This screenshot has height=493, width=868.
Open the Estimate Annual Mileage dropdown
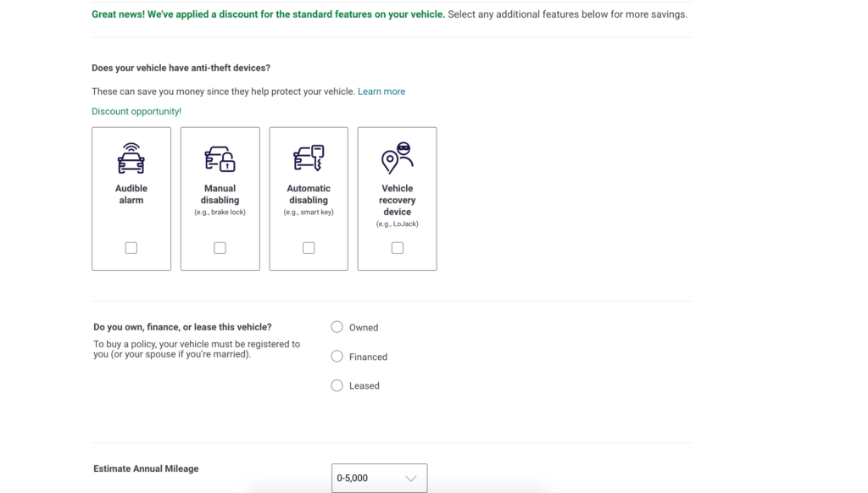379,478
